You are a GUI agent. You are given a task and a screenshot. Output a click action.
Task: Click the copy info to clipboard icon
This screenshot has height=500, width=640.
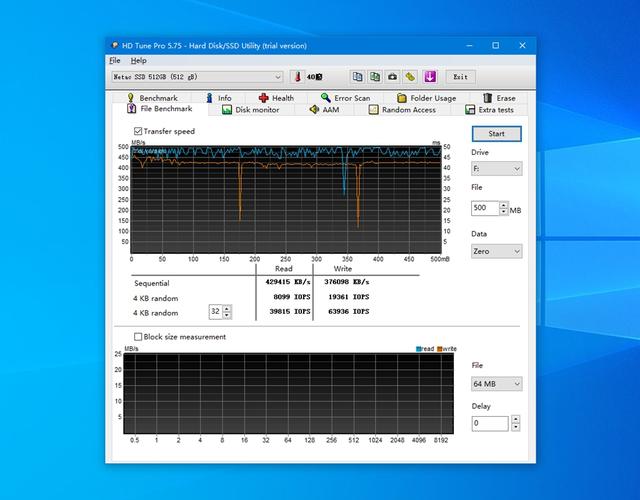pos(358,77)
